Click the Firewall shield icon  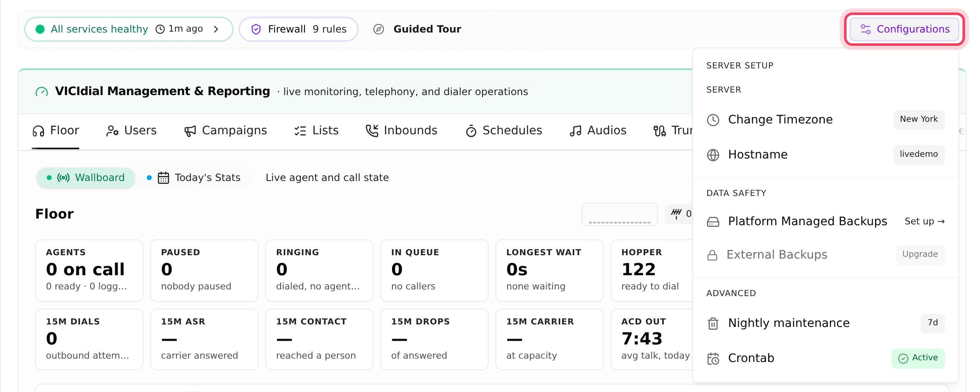click(256, 29)
